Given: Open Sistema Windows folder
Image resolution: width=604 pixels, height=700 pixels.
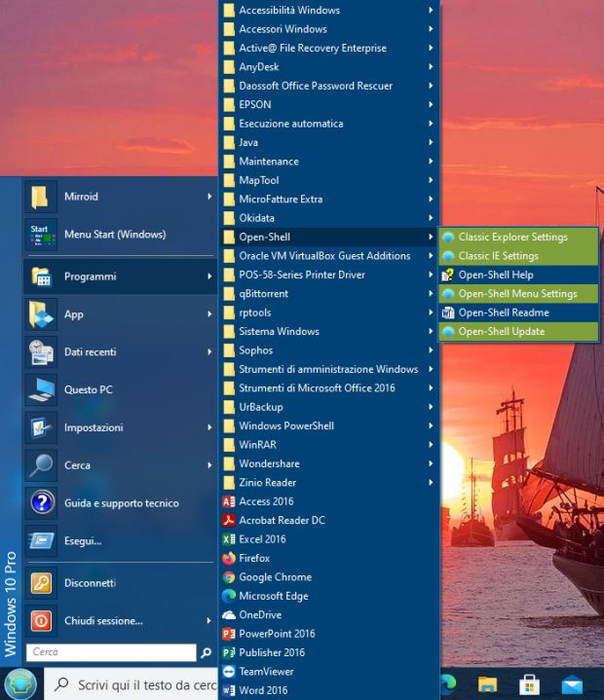Looking at the screenshot, I should coord(329,332).
